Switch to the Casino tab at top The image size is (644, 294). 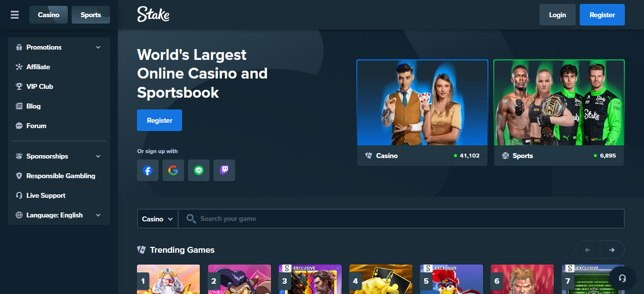49,15
